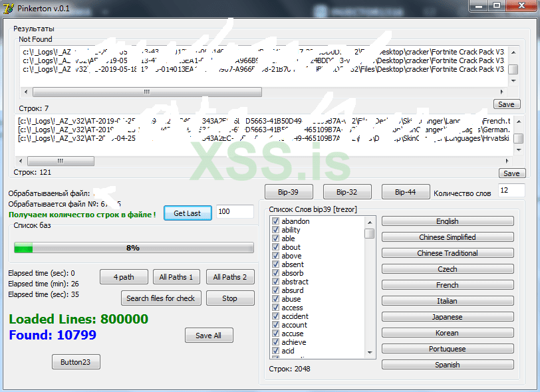Click the Get Last button
The image size is (540, 392).
tap(188, 213)
